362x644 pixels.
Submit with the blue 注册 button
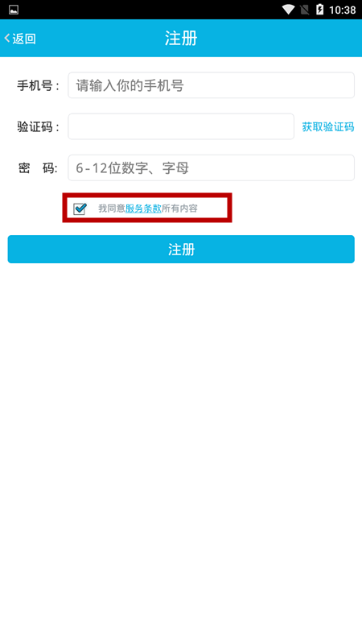[x=181, y=250]
